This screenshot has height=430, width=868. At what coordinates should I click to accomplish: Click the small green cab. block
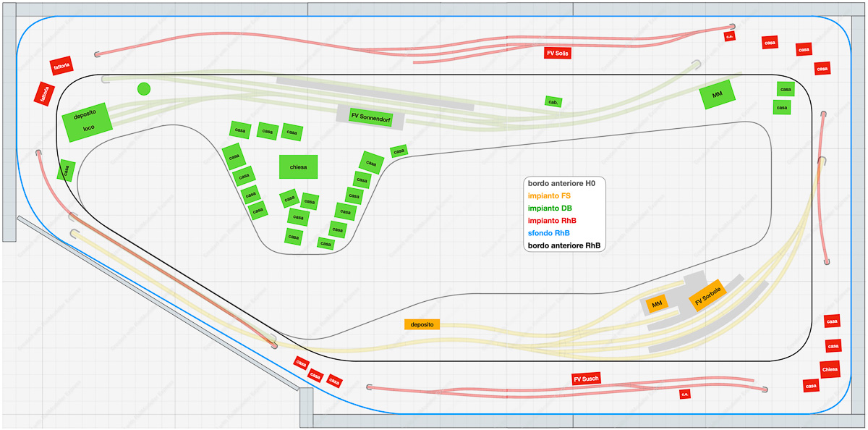click(553, 102)
